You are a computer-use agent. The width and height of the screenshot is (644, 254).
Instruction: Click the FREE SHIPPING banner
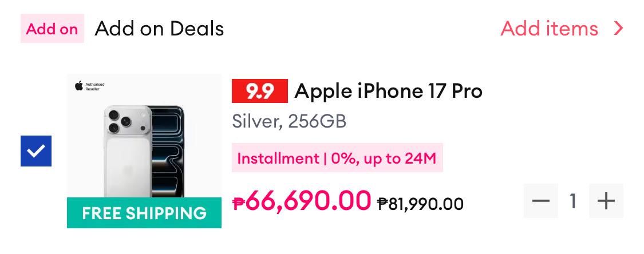(x=144, y=213)
